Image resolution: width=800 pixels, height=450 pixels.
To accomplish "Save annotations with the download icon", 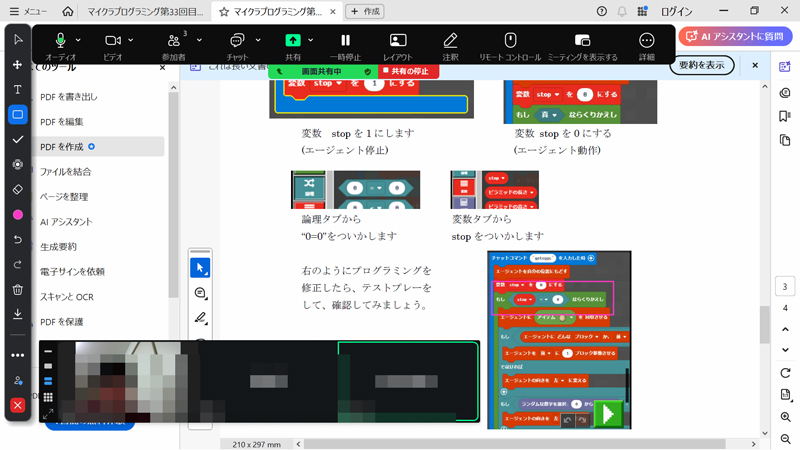I will coord(17,314).
